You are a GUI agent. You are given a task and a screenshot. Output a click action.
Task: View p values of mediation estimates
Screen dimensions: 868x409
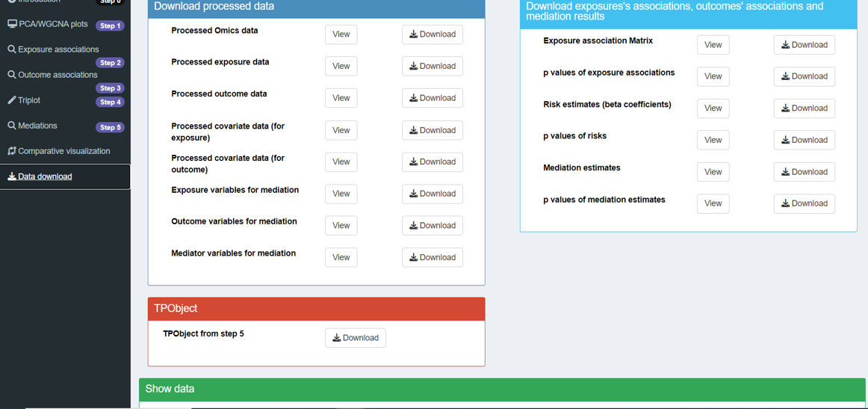[x=713, y=203]
